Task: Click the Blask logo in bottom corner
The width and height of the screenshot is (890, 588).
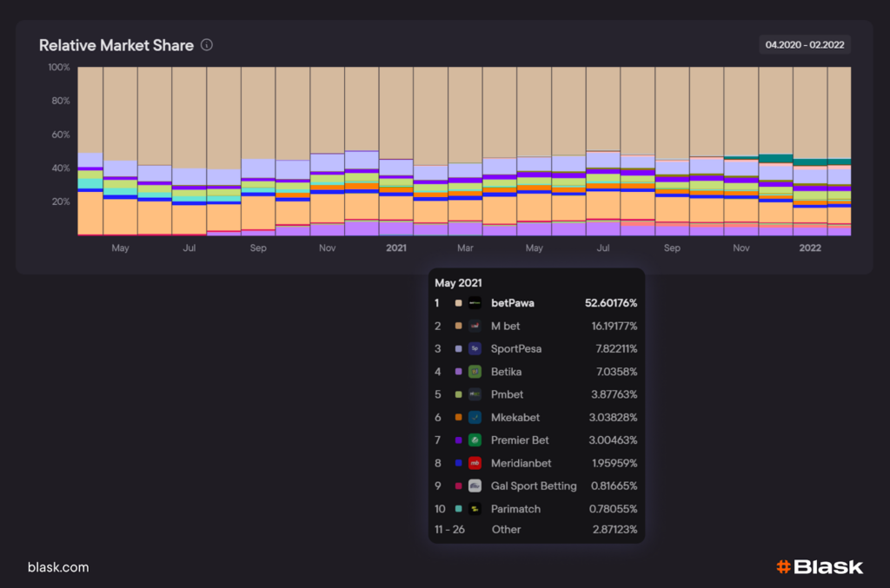Action: point(819,567)
